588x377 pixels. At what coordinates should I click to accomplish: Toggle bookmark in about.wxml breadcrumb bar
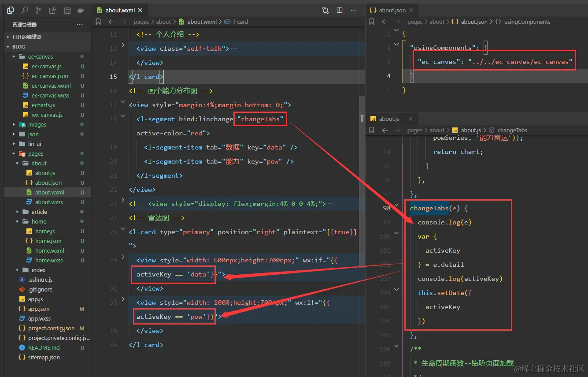coord(98,22)
